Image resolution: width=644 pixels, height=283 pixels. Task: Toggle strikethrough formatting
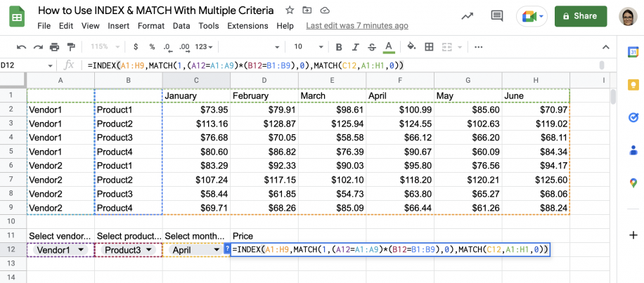(372, 47)
